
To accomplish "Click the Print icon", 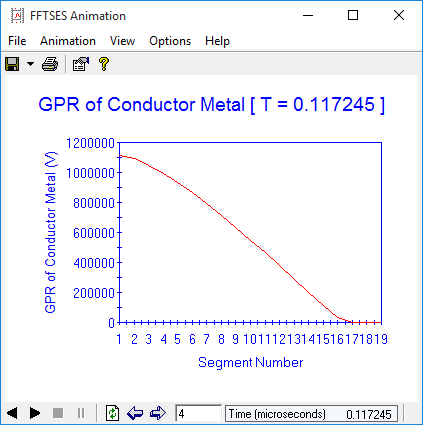I will tap(50, 64).
